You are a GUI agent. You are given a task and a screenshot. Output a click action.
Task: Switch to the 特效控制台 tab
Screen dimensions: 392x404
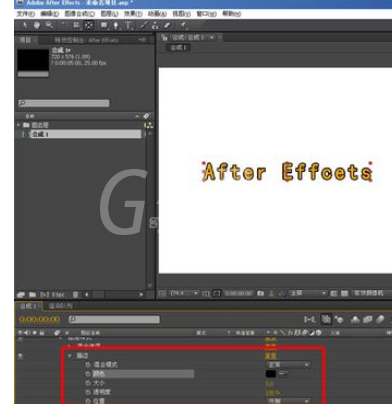(x=87, y=40)
